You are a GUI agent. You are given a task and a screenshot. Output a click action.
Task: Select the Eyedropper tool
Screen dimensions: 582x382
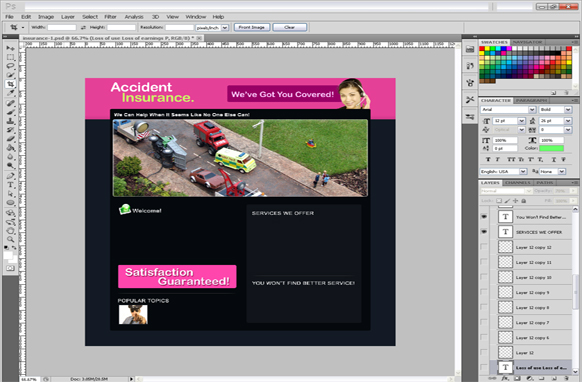click(x=10, y=93)
